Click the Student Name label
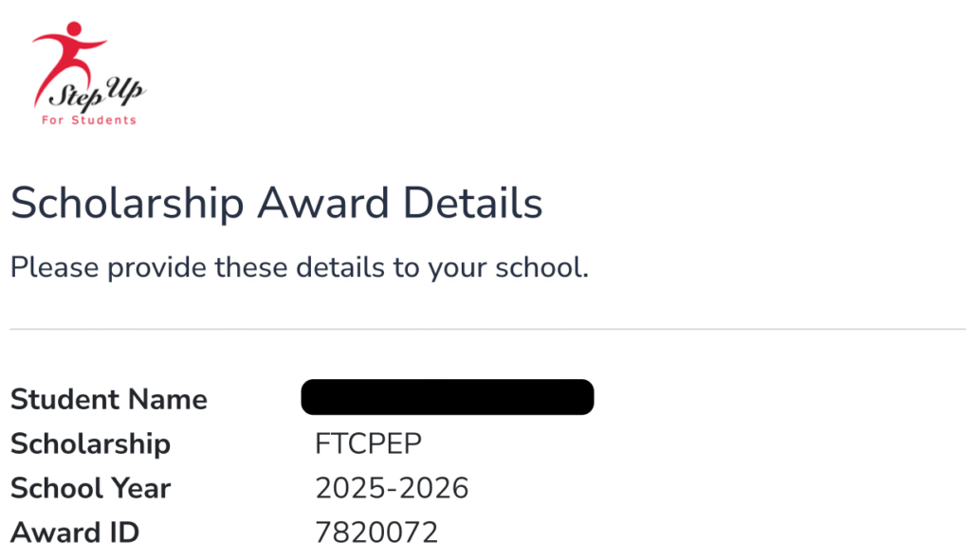The image size is (971, 560). coord(109,399)
